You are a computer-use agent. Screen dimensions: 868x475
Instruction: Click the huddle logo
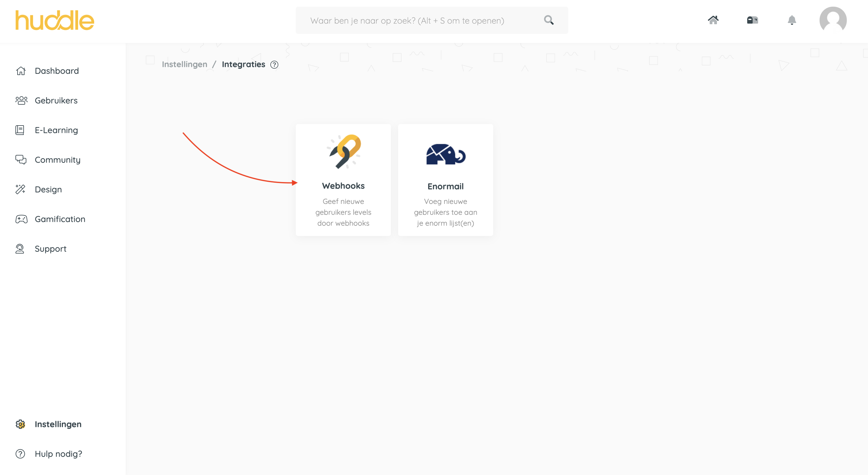click(x=55, y=20)
